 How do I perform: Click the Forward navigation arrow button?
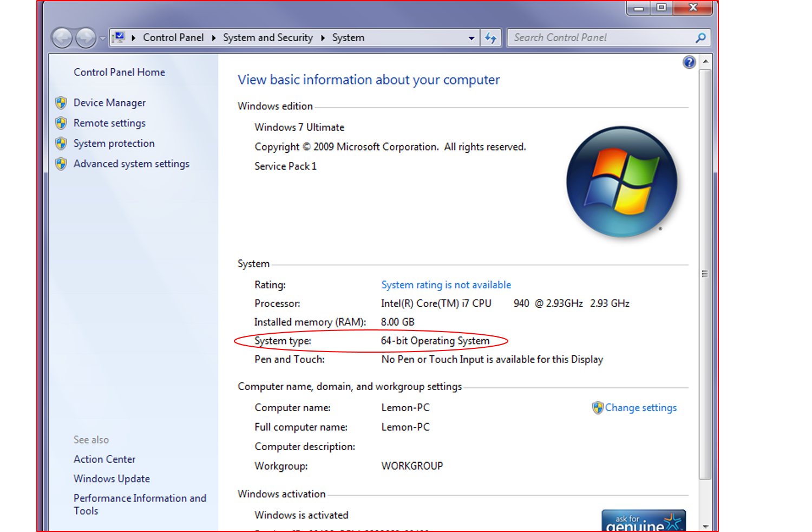pyautogui.click(x=86, y=38)
